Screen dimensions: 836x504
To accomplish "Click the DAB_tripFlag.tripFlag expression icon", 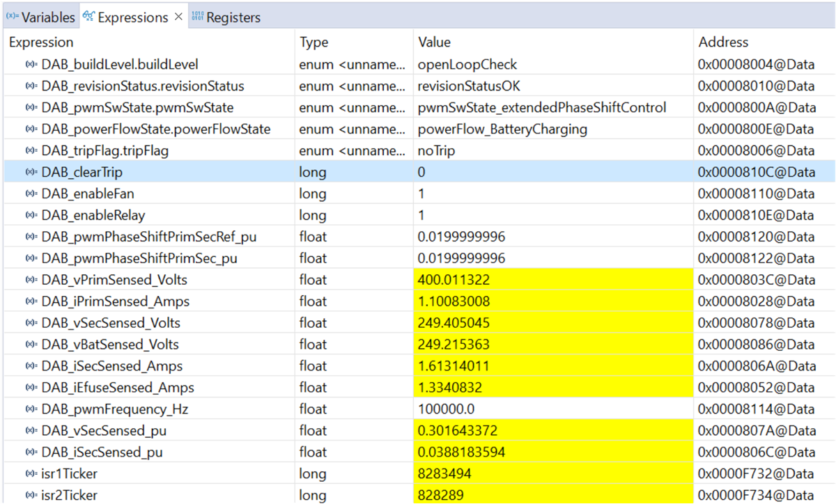I will click(31, 151).
